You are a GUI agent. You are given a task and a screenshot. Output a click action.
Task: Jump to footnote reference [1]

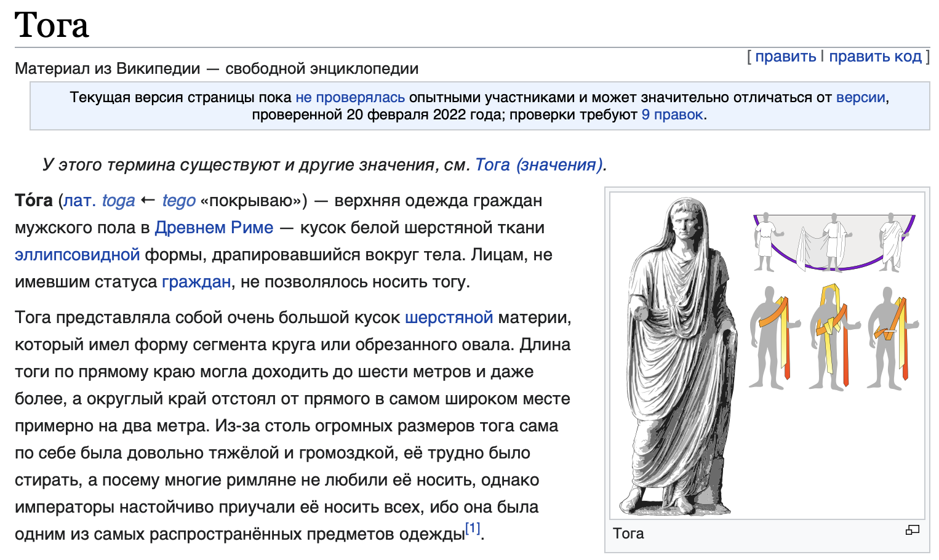pyautogui.click(x=473, y=528)
